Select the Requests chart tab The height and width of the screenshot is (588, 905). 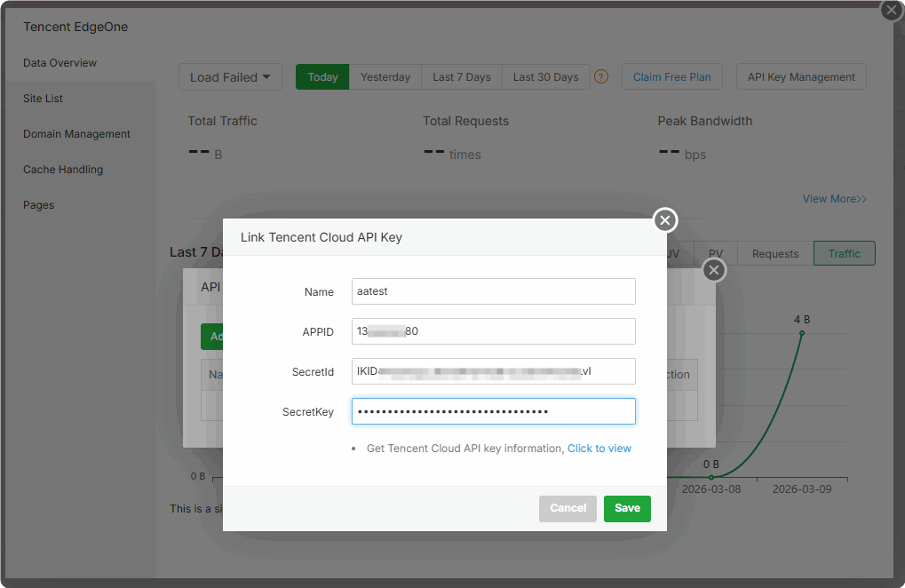(x=775, y=254)
